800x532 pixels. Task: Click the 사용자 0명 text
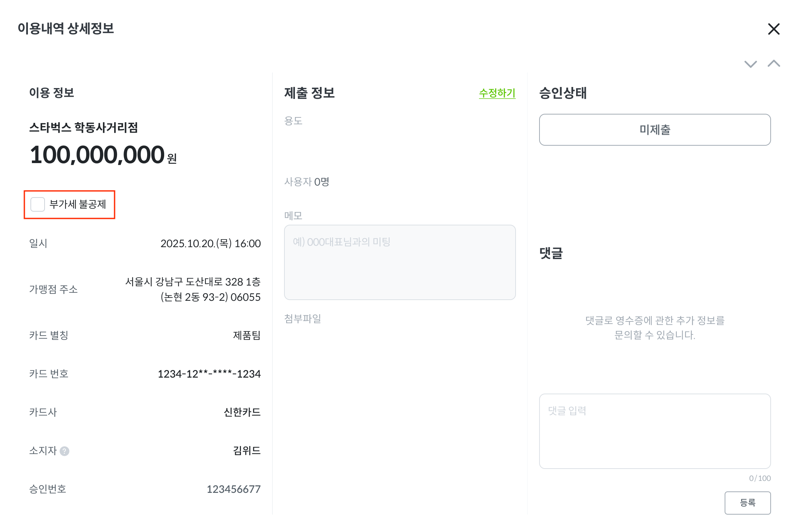tap(307, 182)
